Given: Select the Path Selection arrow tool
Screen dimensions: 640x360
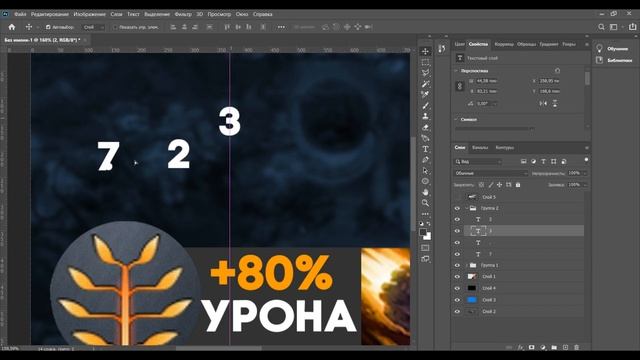Looking at the screenshot, I should coord(425,171).
